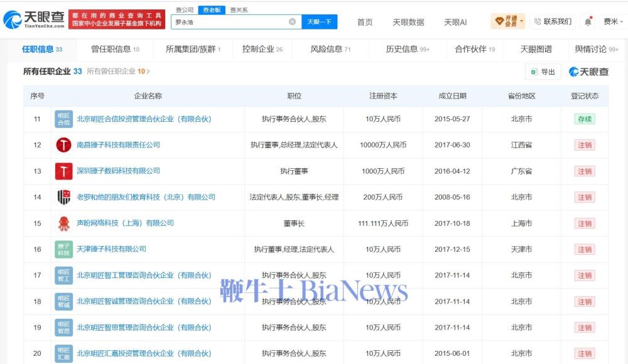
Task: Expand the 费米 user account menu
Action: point(613,21)
